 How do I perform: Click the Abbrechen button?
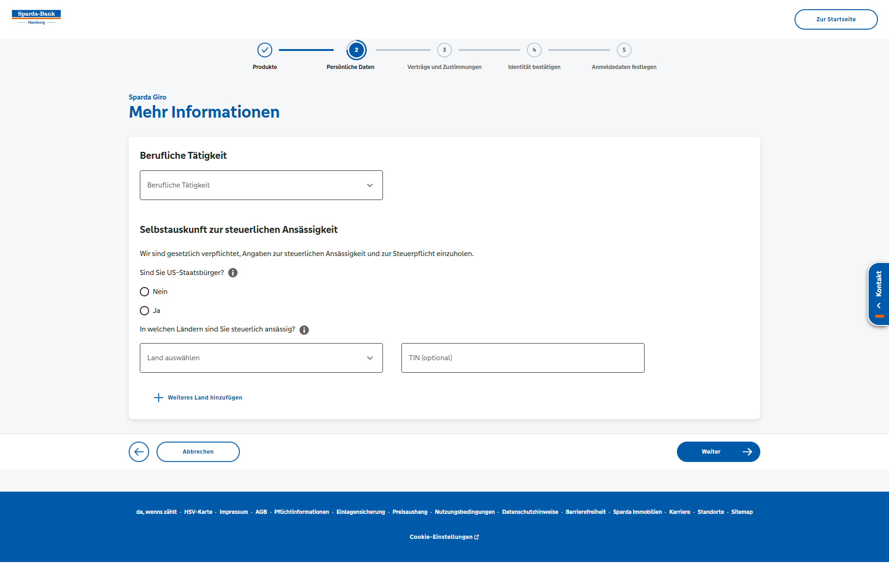198,452
